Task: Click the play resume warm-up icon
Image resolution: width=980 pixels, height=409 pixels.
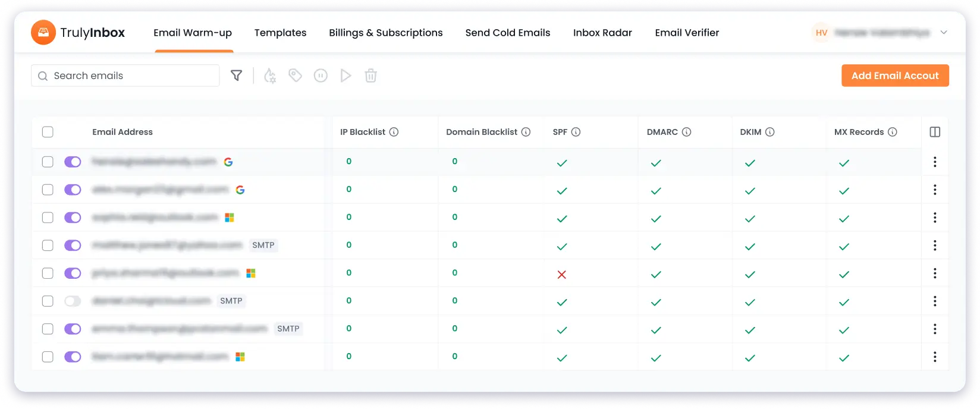Action: pos(345,75)
